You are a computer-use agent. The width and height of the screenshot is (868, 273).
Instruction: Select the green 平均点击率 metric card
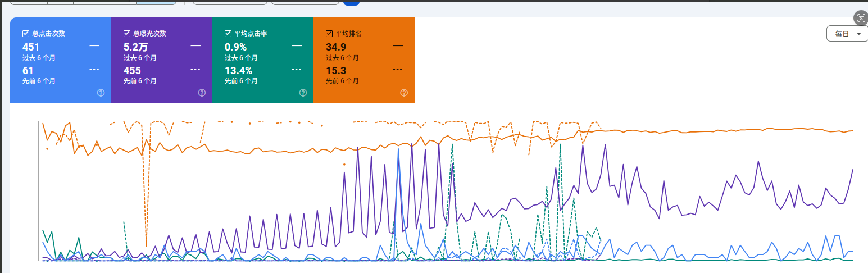(263, 61)
